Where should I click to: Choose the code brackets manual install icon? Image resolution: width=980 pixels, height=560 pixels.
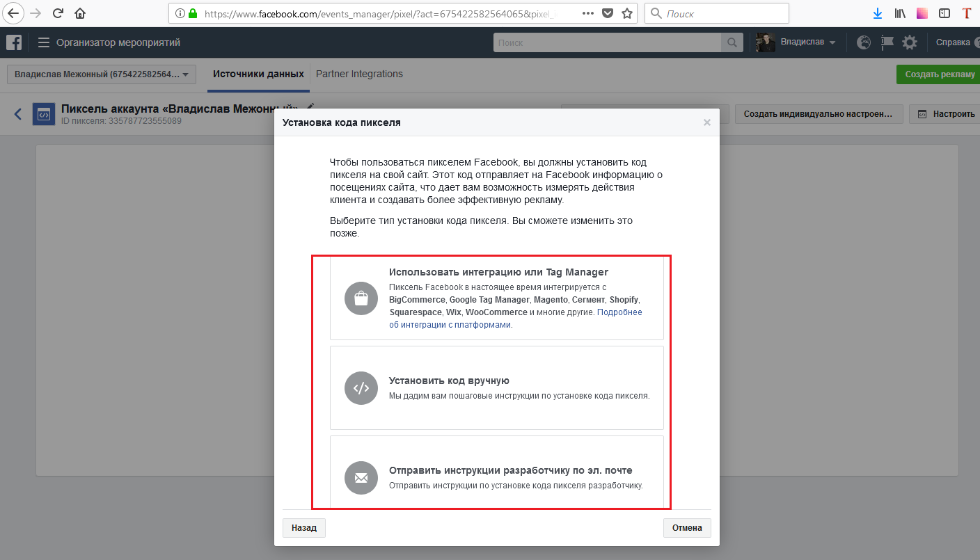[361, 388]
